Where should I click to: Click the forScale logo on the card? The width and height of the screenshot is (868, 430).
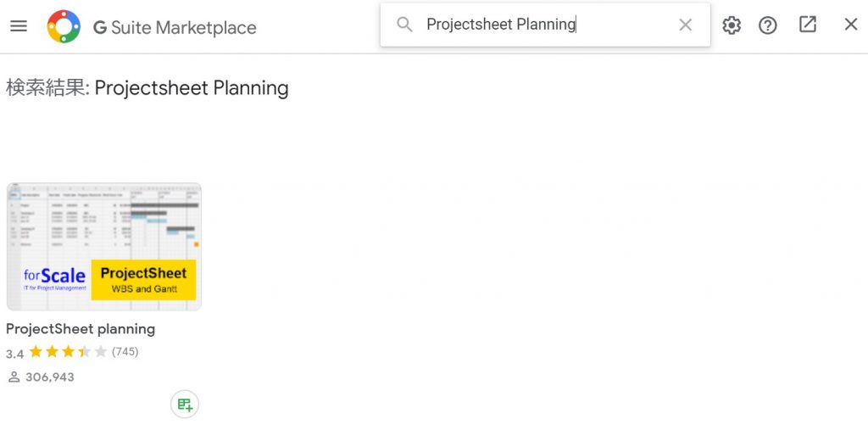click(x=55, y=279)
